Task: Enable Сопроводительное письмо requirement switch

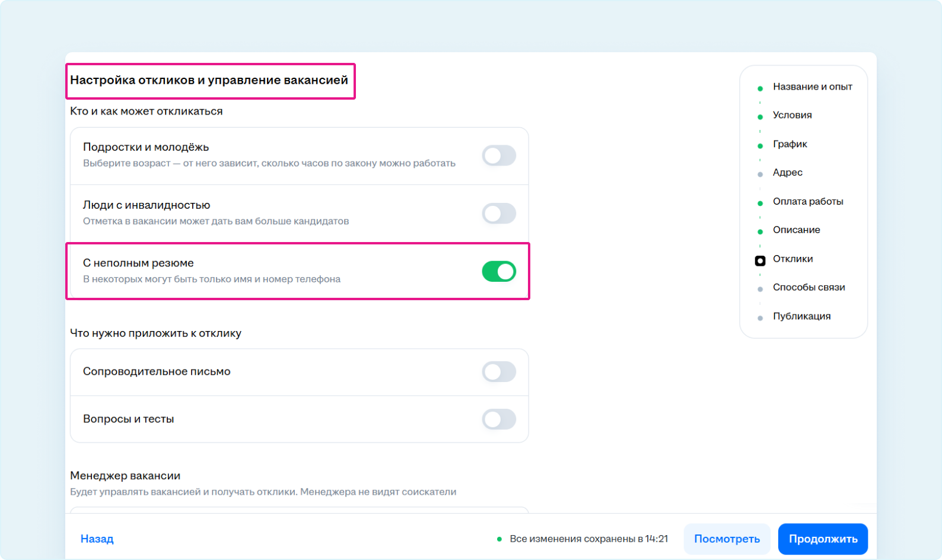Action: [x=498, y=372]
